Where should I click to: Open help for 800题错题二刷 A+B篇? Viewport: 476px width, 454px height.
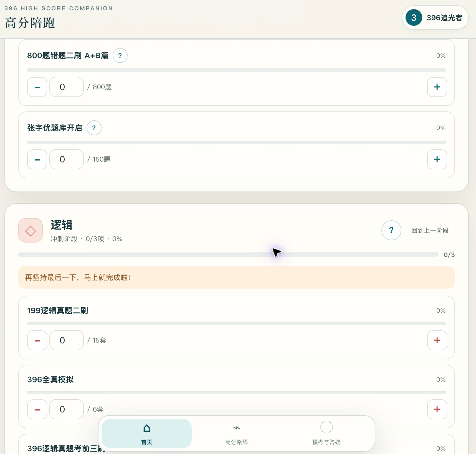point(120,55)
